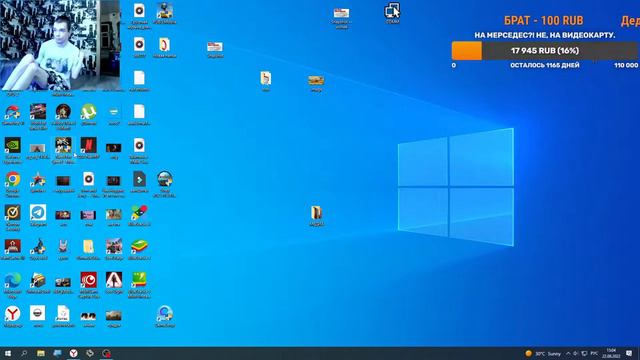Viewport: 640px width, 360px height.
Task: Open the red screen recorder shortcut
Action: click(88, 280)
